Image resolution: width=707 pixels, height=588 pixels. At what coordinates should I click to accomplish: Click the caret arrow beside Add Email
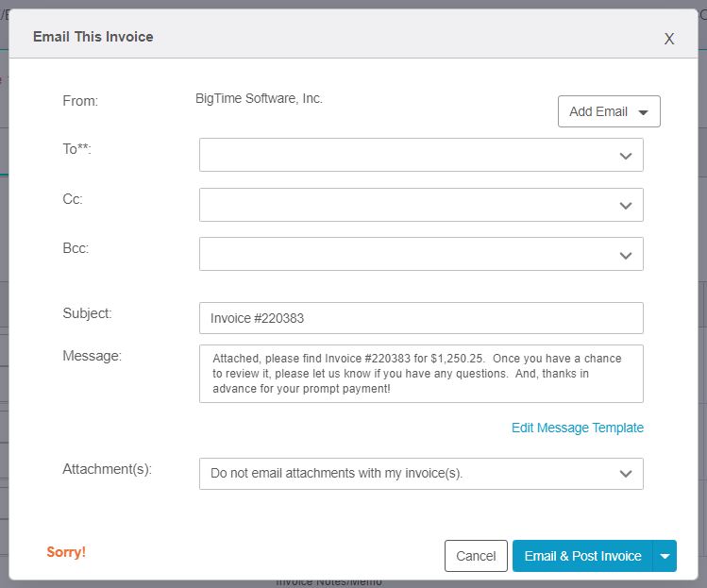coord(644,112)
